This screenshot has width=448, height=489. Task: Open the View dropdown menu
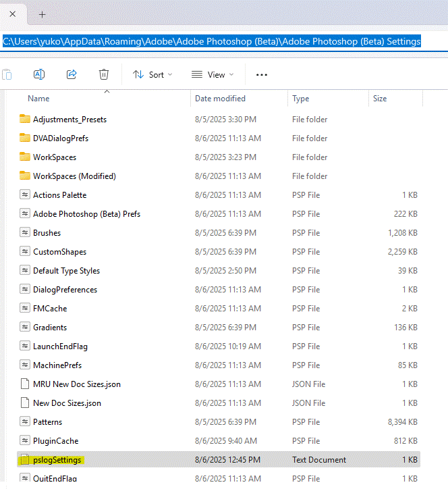coord(213,75)
